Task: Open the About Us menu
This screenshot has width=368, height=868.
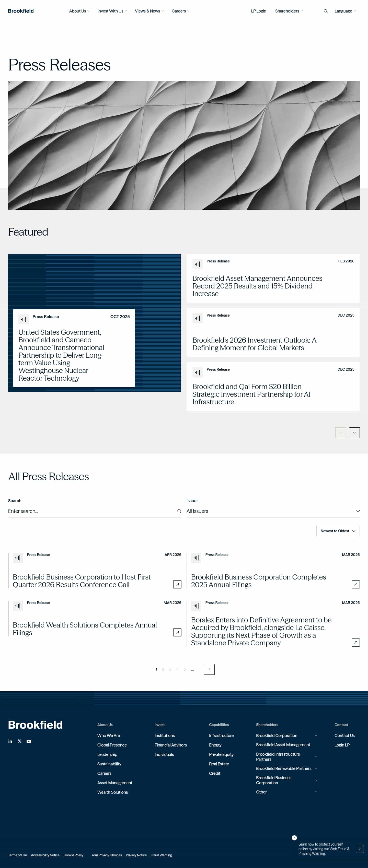Action: 79,11
